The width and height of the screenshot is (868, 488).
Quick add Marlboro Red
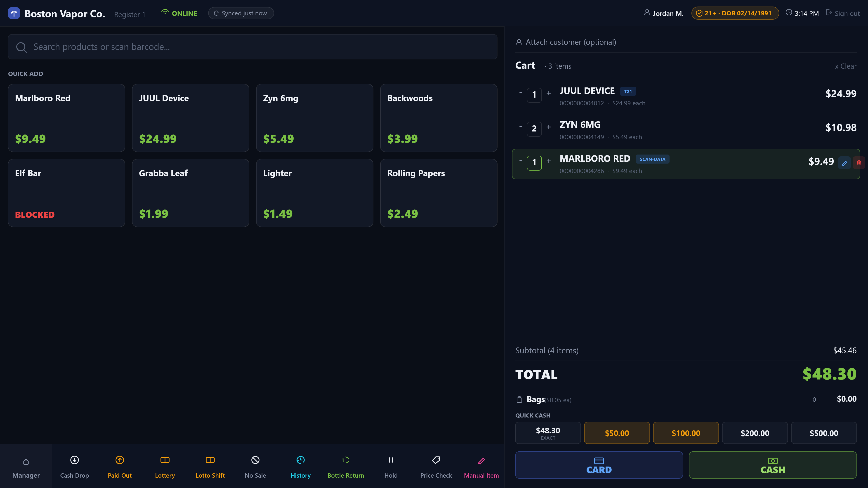tap(66, 118)
